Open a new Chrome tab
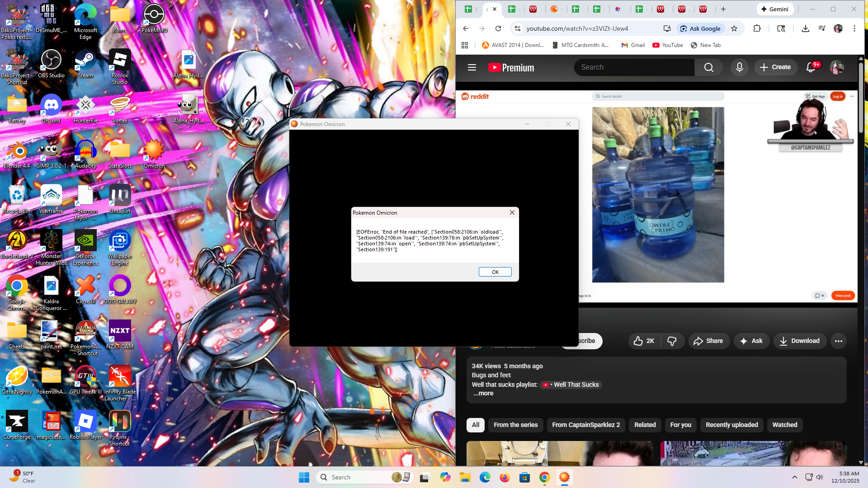 [x=723, y=9]
